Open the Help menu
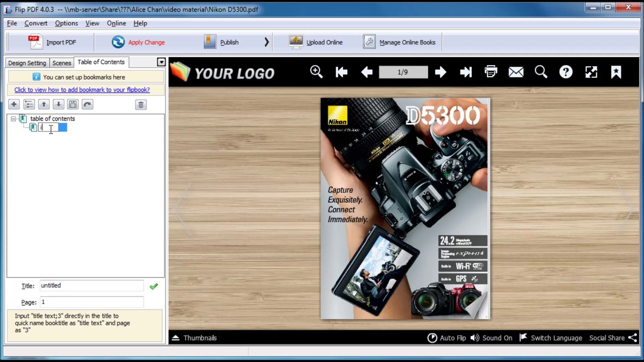 click(x=140, y=23)
